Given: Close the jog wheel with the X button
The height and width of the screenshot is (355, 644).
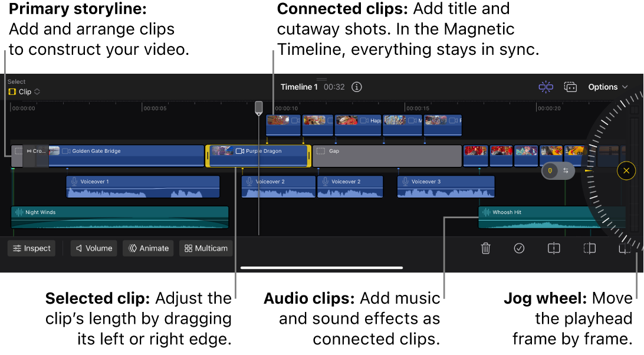Looking at the screenshot, I should tap(626, 170).
